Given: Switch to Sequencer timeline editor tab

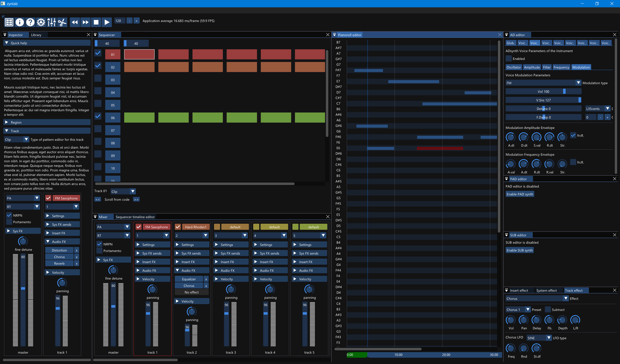Looking at the screenshot, I should tap(135, 217).
